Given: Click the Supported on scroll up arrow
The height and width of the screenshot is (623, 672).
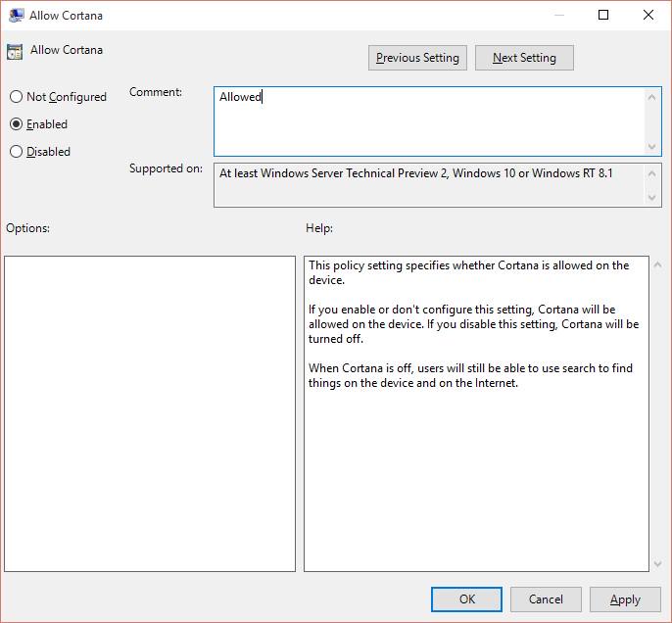Looking at the screenshot, I should [651, 173].
